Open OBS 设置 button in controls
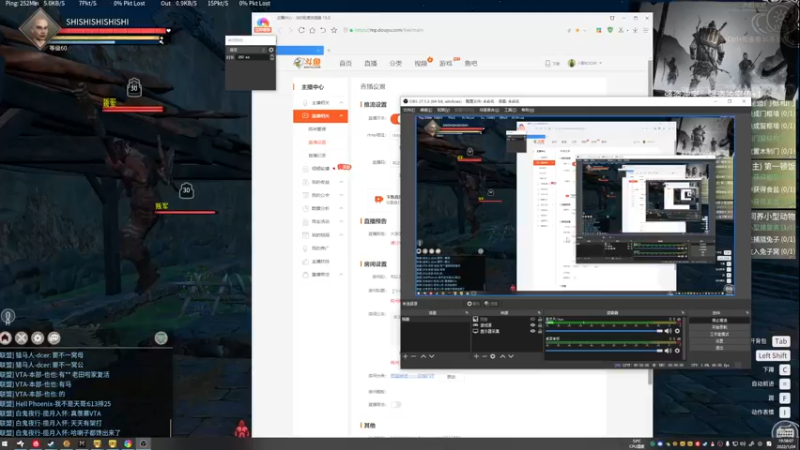 719,341
